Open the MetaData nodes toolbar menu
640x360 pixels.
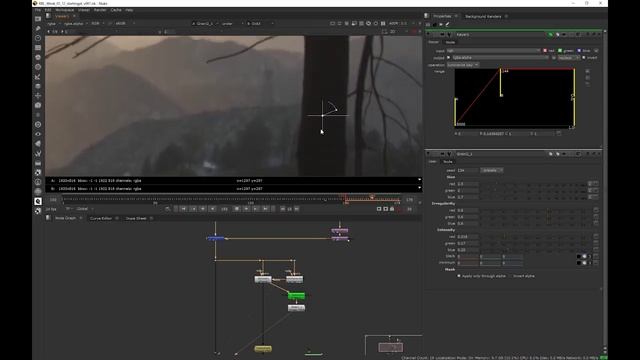[38, 144]
